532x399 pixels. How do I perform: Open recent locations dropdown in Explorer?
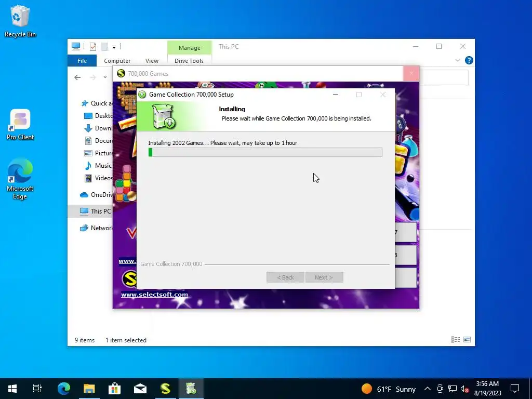pos(105,77)
